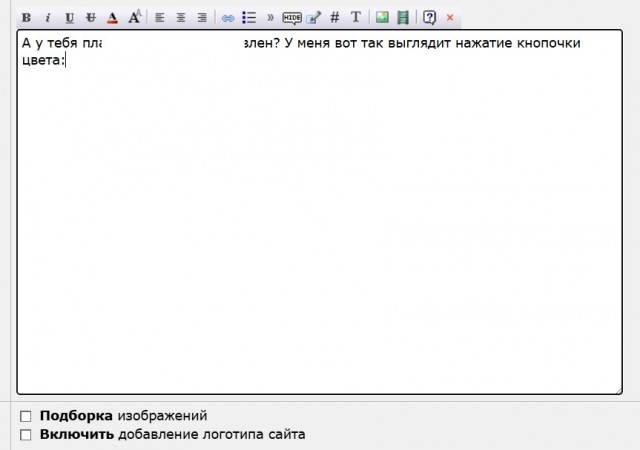Click inside the message text area
Image resolution: width=640 pixels, height=450 pixels.
coord(320,212)
